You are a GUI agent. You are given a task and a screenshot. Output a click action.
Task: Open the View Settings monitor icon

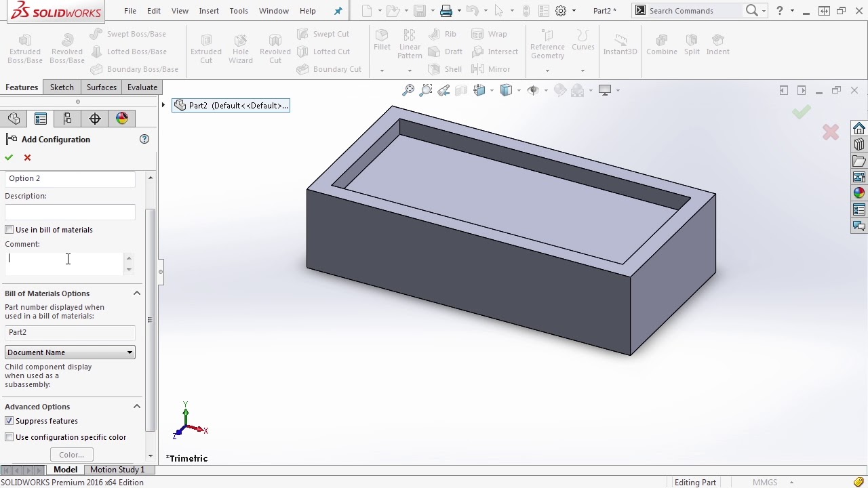[605, 90]
